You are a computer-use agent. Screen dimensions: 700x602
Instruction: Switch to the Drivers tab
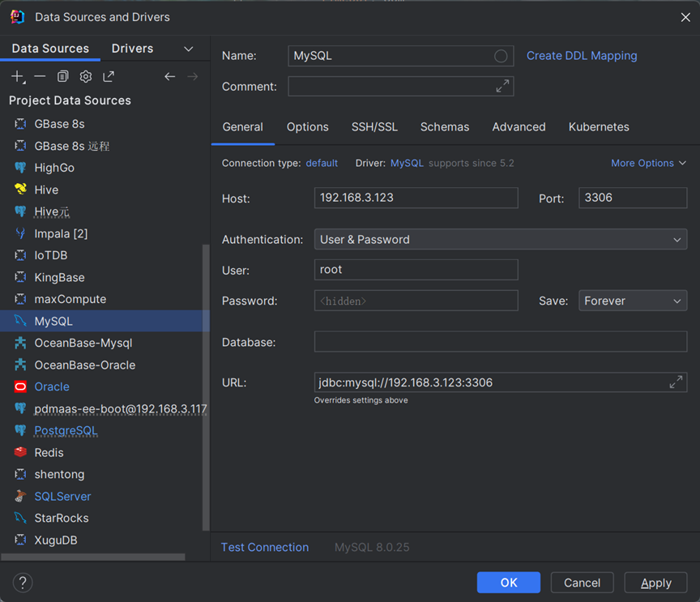tap(132, 49)
